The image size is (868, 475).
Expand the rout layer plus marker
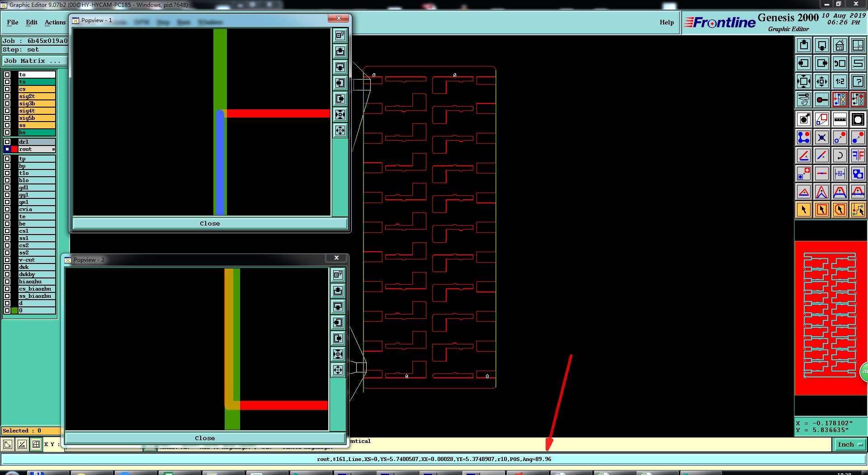[x=53, y=149]
